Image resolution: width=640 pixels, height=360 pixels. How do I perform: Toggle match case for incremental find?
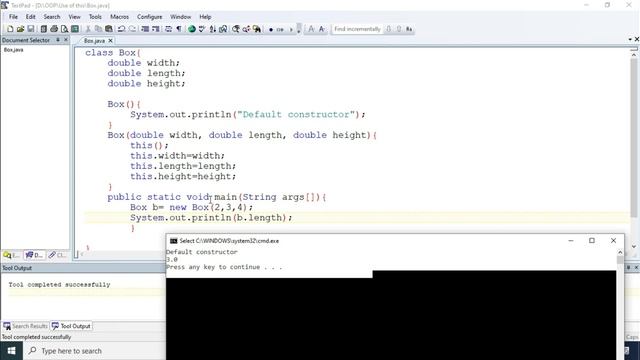409,29
